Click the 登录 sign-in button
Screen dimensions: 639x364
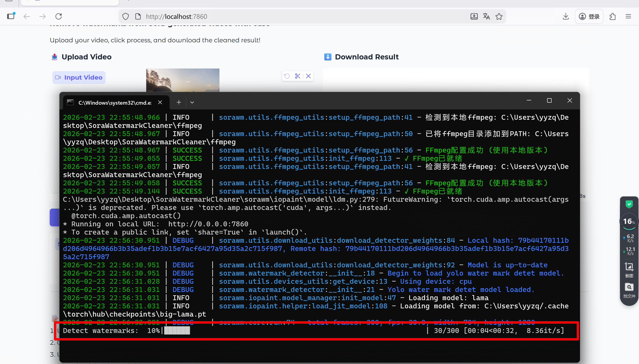(x=589, y=16)
